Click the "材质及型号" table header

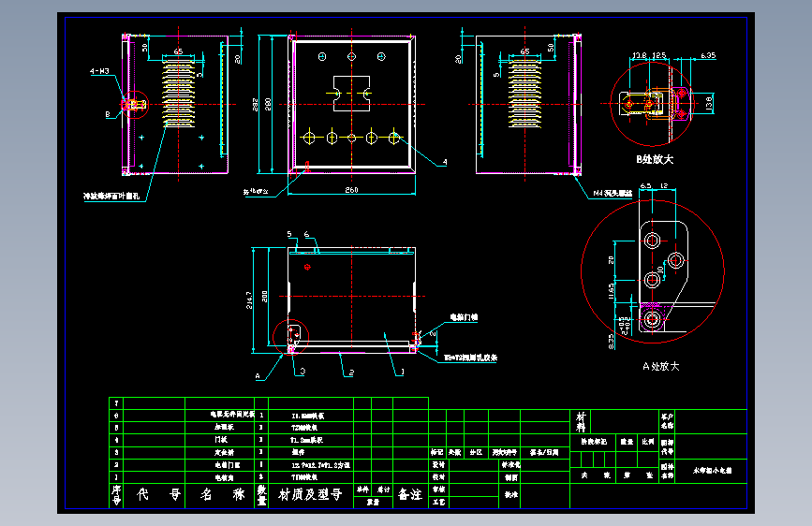[310, 495]
